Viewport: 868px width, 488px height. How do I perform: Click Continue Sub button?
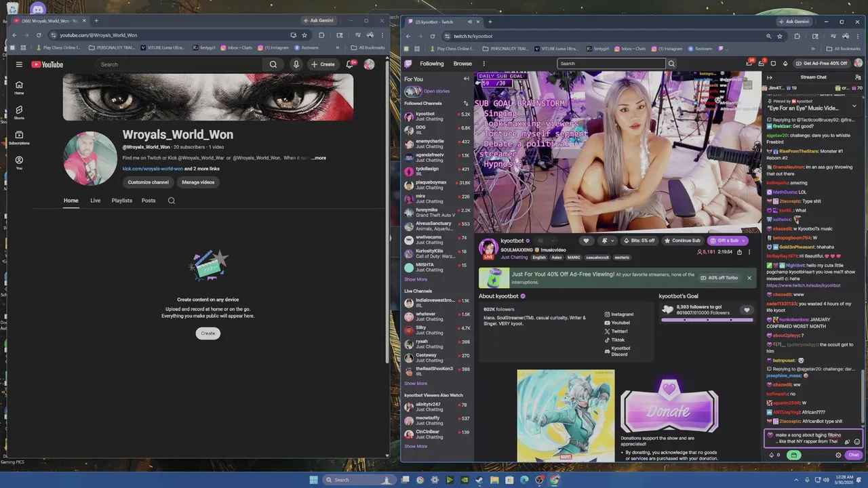point(682,241)
